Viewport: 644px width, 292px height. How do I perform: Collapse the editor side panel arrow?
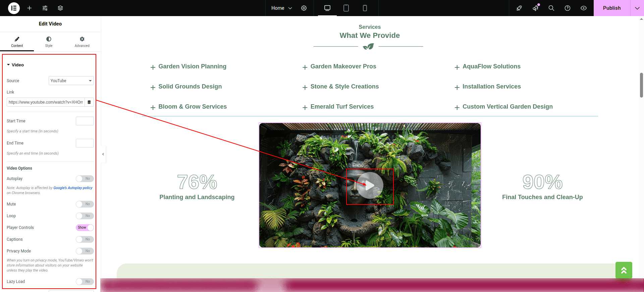point(103,154)
